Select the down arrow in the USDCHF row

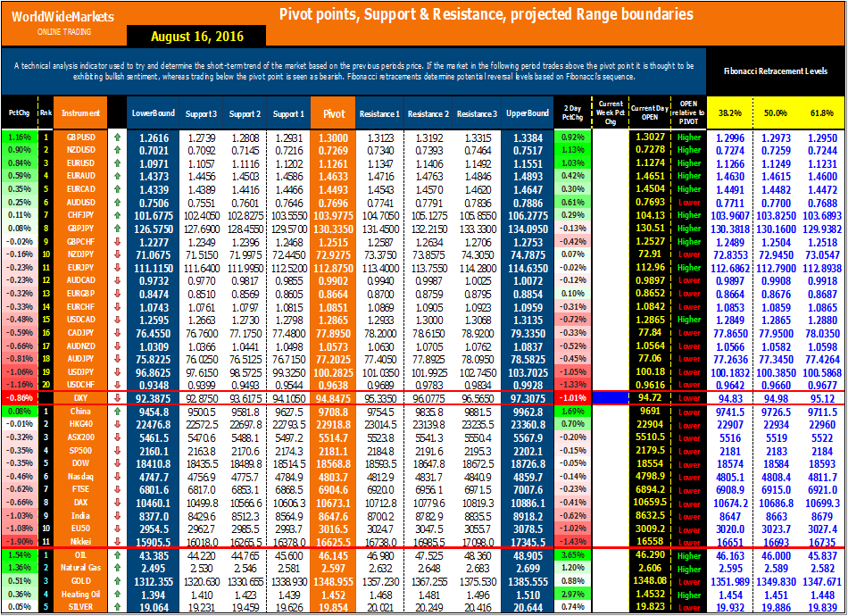point(117,385)
